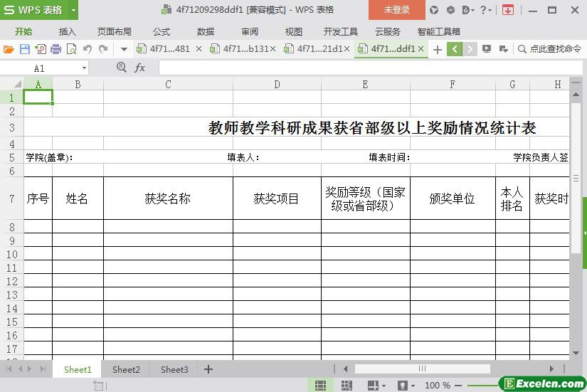Open the tab list dropdown icon
Image resolution: width=587 pixels, height=392 pixels.
pos(504,48)
